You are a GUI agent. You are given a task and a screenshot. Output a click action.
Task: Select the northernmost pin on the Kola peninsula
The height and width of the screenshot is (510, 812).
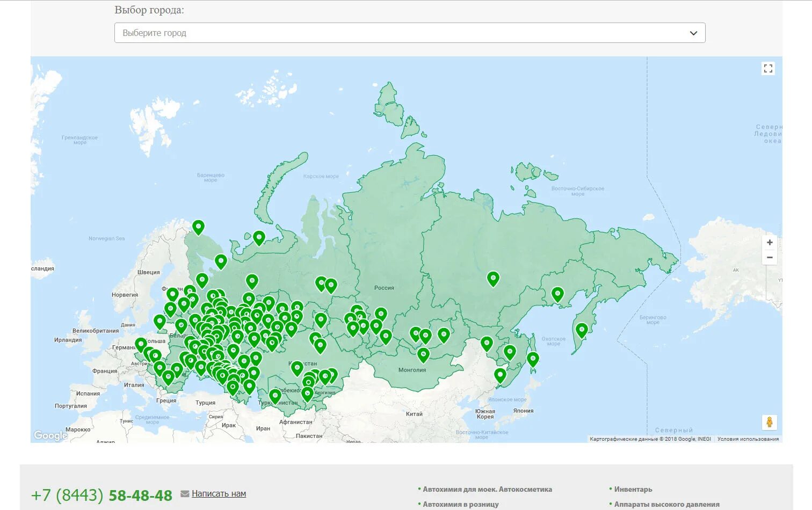point(198,228)
